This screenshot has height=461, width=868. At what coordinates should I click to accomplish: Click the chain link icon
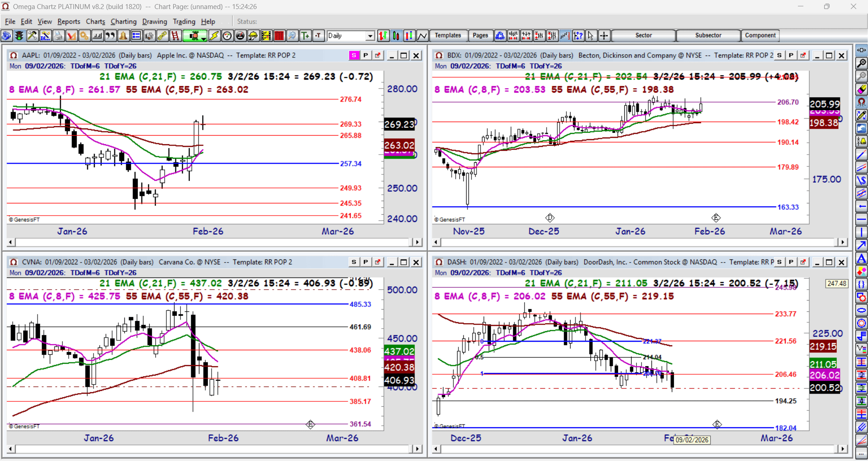[162, 36]
